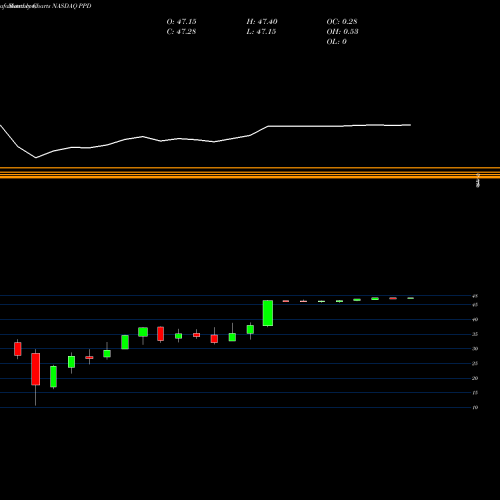This screenshot has height=500, width=500.
Task: Click the high price value H: 47.40
Action: [262, 22]
